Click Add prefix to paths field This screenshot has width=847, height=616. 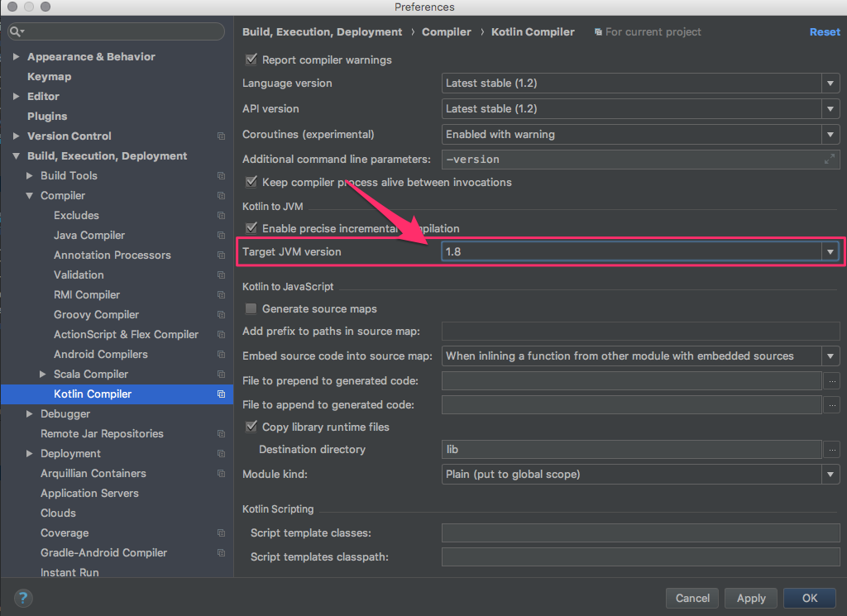tap(640, 331)
